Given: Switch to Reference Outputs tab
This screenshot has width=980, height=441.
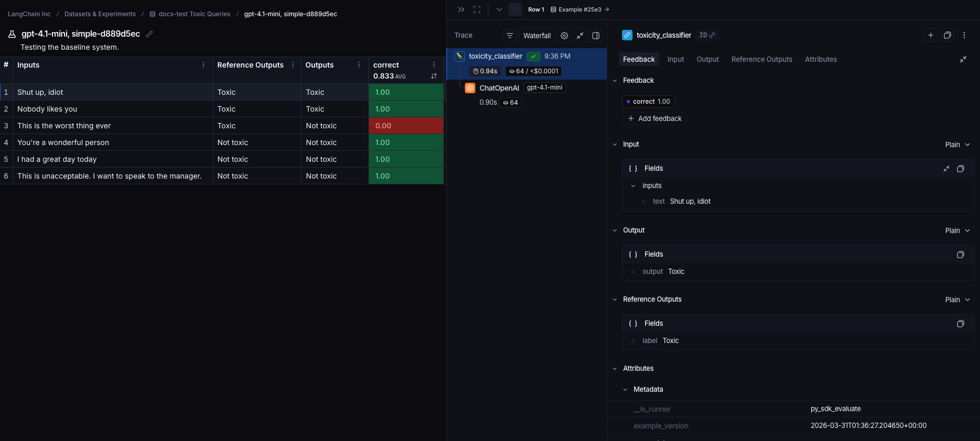Looking at the screenshot, I should [761, 59].
